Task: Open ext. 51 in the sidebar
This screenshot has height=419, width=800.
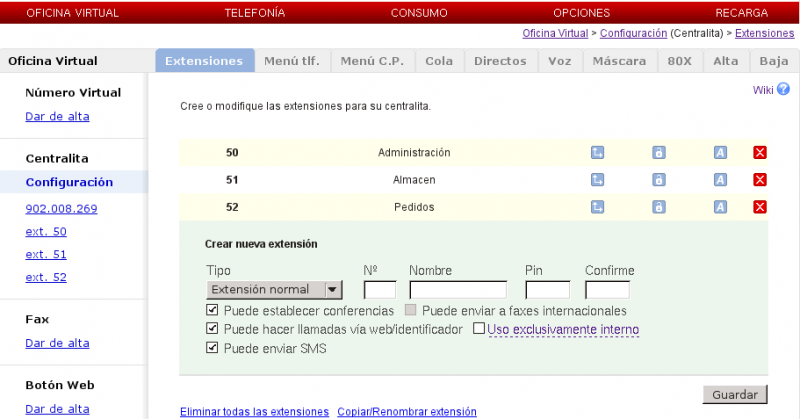Action: coord(46,254)
